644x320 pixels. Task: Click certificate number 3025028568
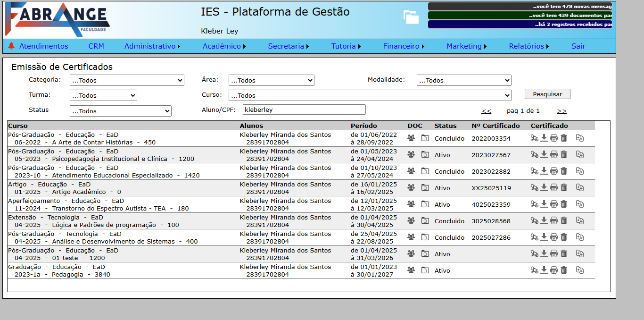491,221
